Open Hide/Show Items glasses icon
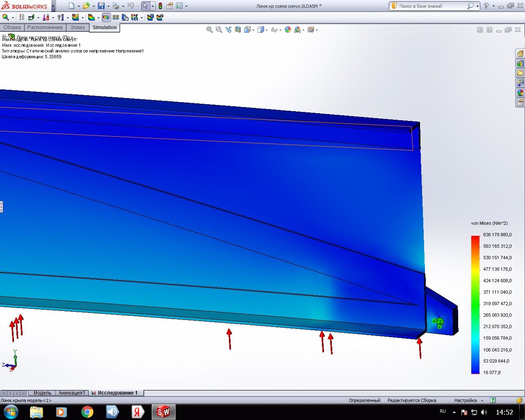525x420 pixels. 274,30
